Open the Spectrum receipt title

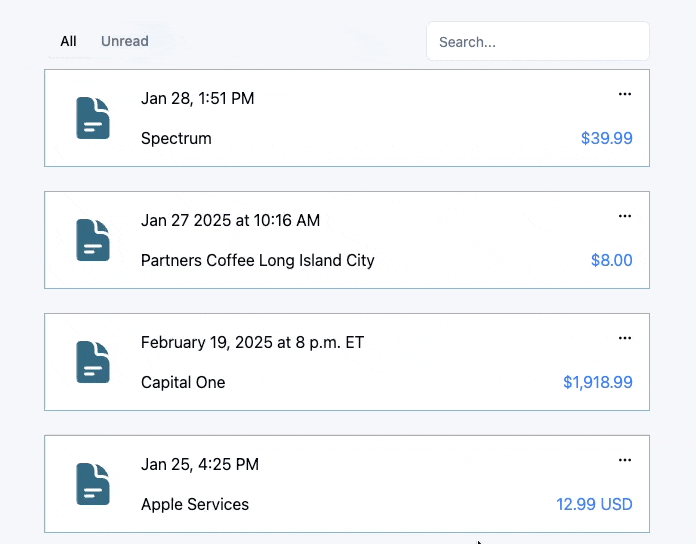coord(176,138)
